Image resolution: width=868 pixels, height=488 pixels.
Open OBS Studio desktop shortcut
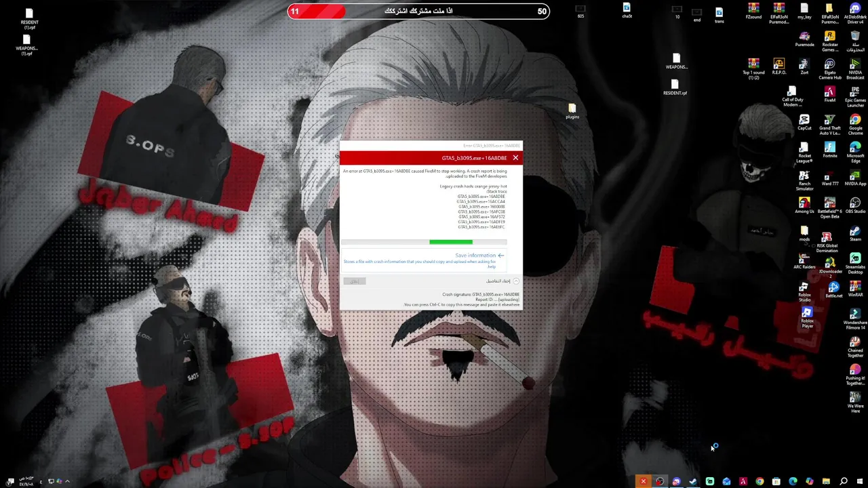point(855,205)
